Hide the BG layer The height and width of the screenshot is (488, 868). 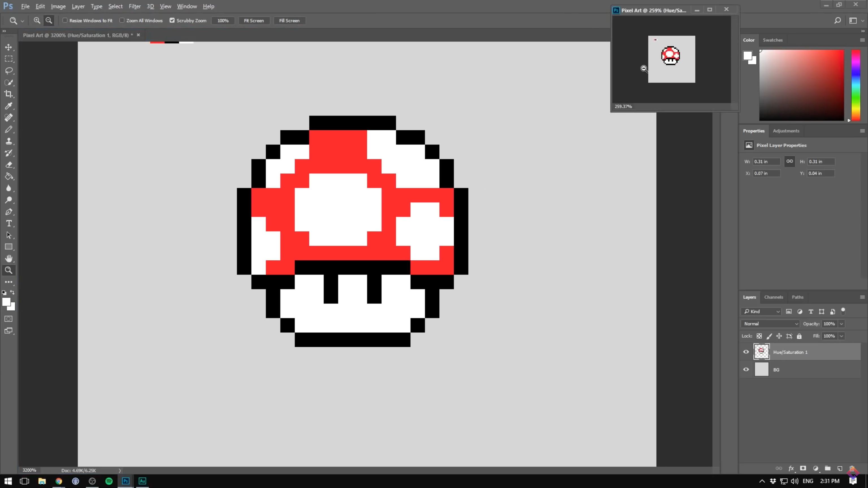click(x=746, y=369)
